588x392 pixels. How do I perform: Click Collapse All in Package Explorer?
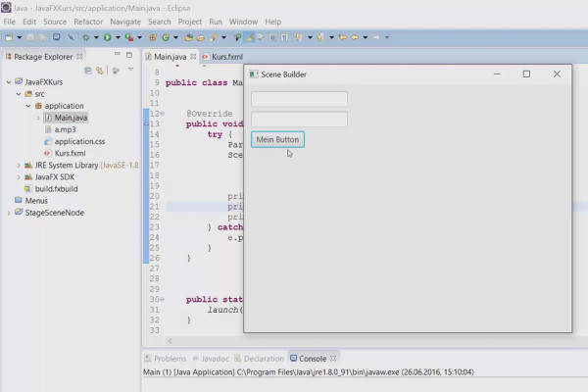(x=88, y=71)
